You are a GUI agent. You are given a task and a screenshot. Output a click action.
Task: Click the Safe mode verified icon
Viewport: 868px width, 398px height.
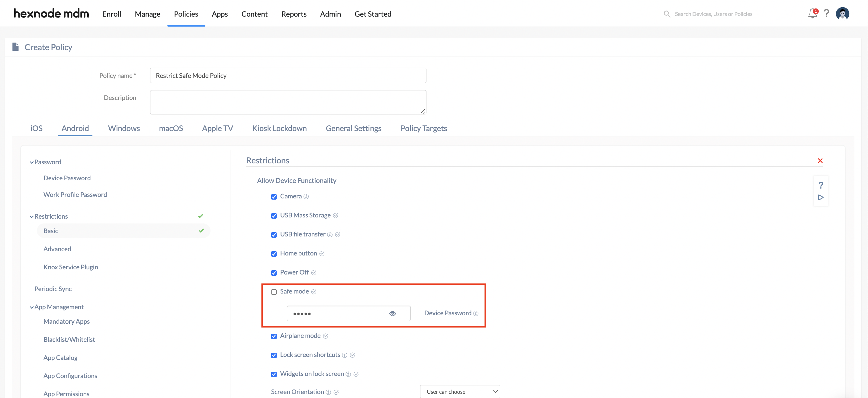(x=314, y=292)
